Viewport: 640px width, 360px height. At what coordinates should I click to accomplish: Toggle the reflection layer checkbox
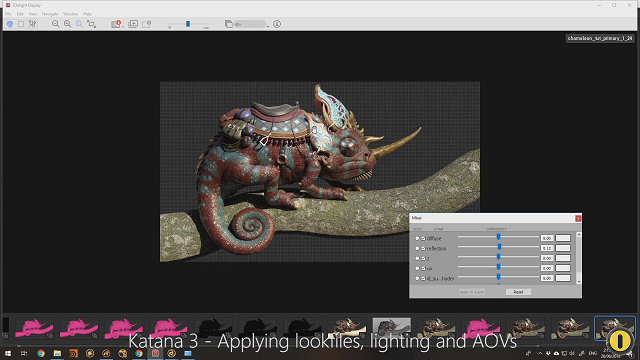(423, 248)
